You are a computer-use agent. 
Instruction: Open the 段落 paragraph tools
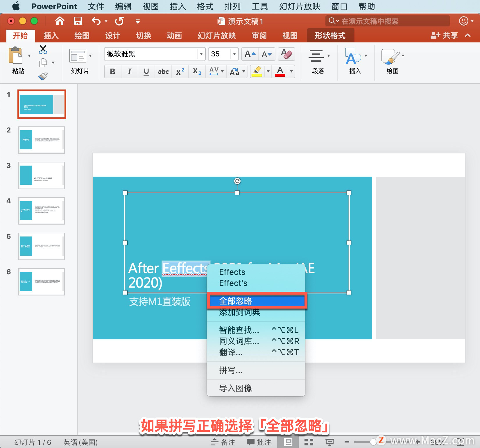point(316,55)
